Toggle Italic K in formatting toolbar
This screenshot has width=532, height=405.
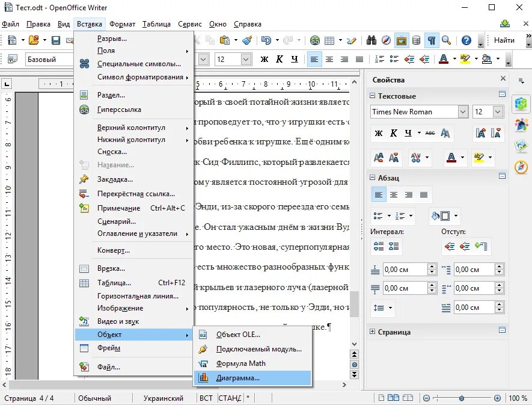pos(280,59)
